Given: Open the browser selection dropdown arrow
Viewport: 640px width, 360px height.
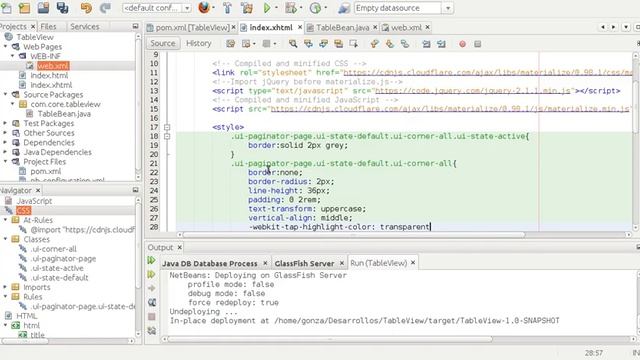Looking at the screenshot, I should click(214, 8).
